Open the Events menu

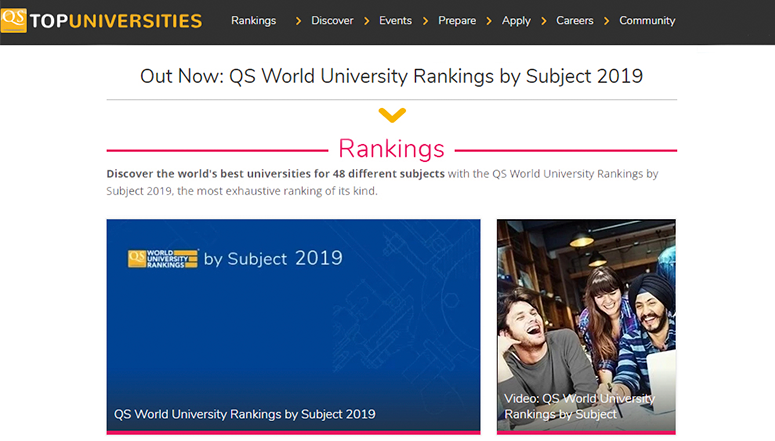point(395,21)
